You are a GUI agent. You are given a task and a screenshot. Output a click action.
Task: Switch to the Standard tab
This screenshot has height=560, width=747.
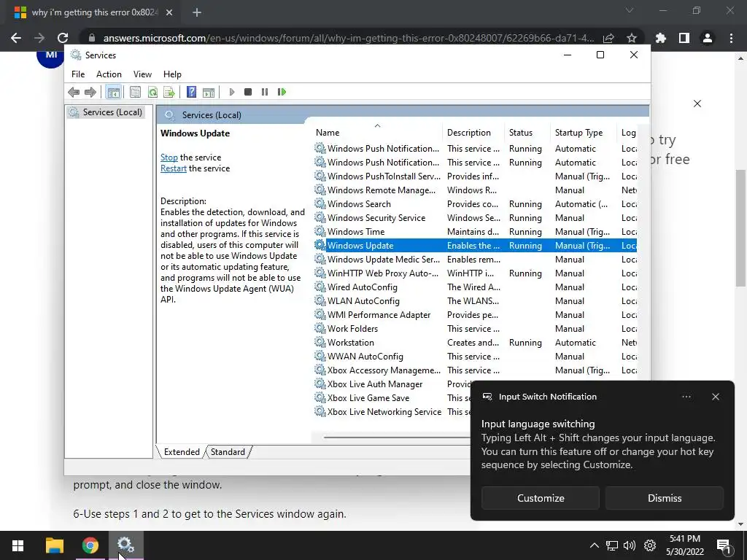pos(228,452)
